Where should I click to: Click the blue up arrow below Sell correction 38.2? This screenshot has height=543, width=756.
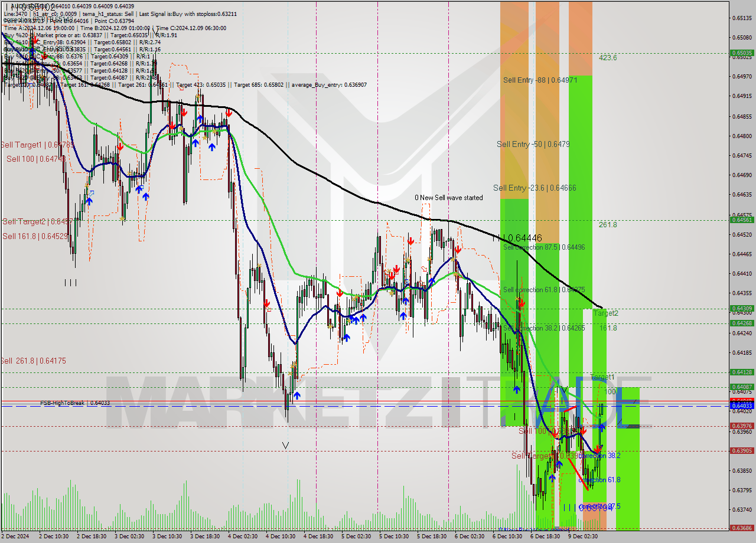pyautogui.click(x=516, y=388)
